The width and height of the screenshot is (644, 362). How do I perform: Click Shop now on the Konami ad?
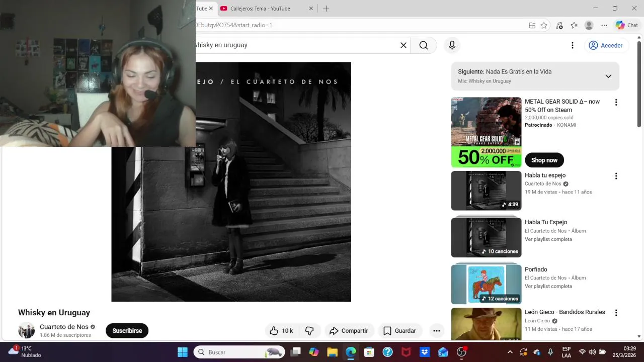pyautogui.click(x=544, y=160)
